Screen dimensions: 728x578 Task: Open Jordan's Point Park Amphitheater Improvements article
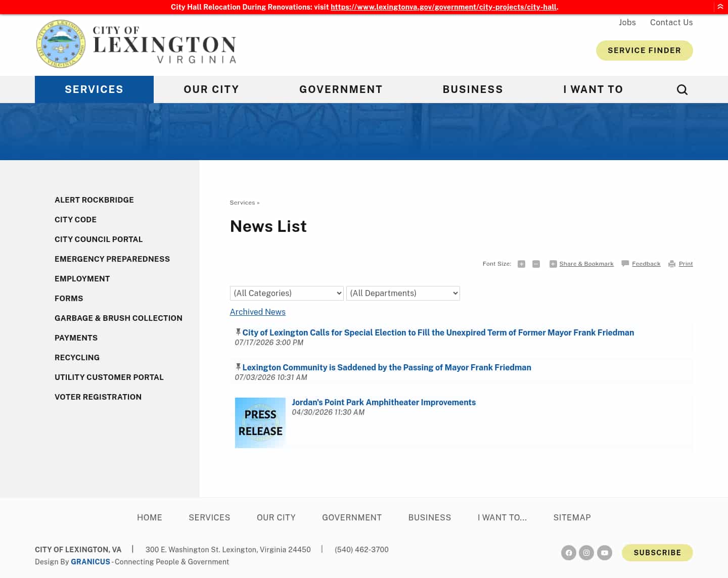(384, 402)
